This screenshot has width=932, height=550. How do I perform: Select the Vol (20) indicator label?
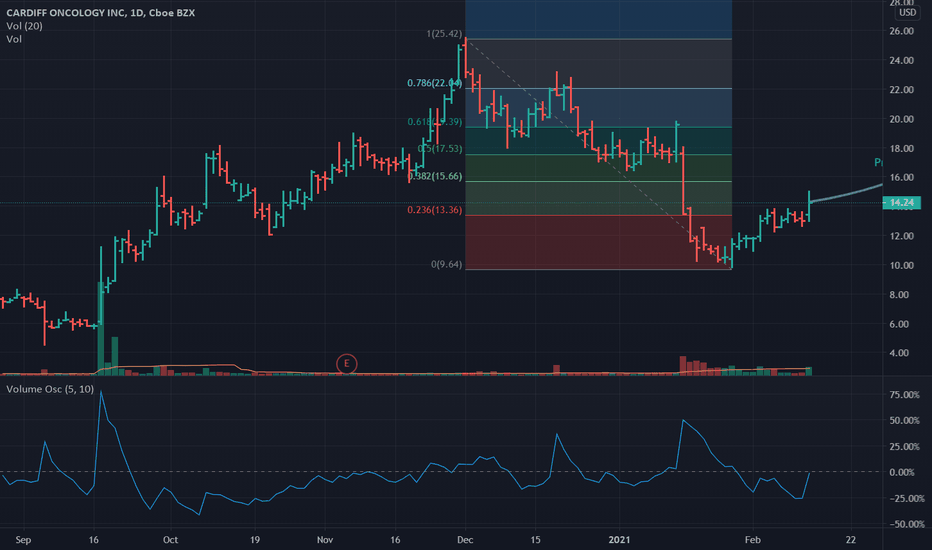24,26
